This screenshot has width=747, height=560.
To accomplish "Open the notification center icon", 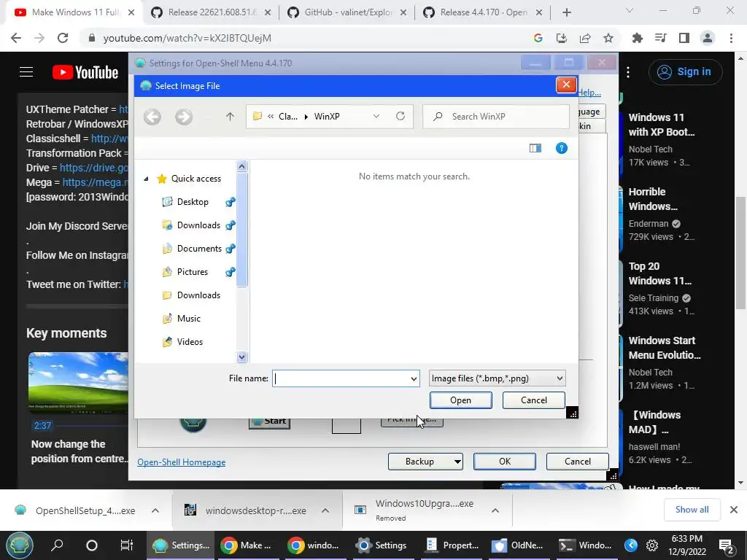I will (726, 545).
